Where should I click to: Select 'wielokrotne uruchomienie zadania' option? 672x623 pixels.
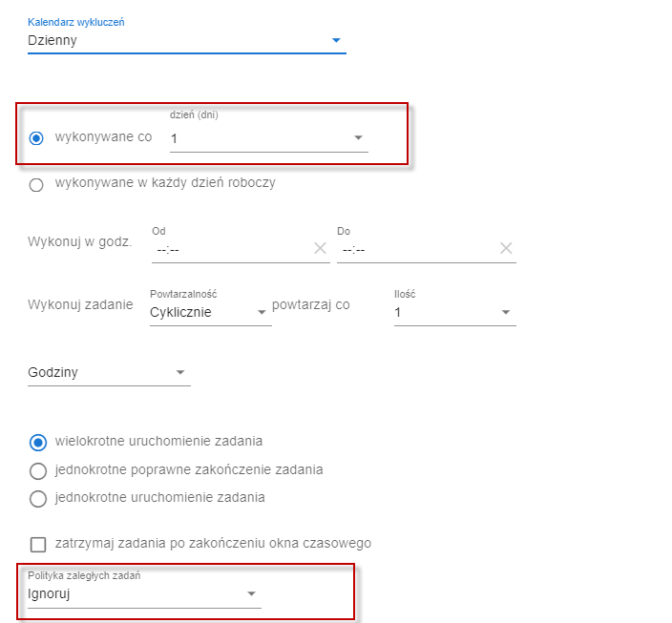[x=38, y=442]
